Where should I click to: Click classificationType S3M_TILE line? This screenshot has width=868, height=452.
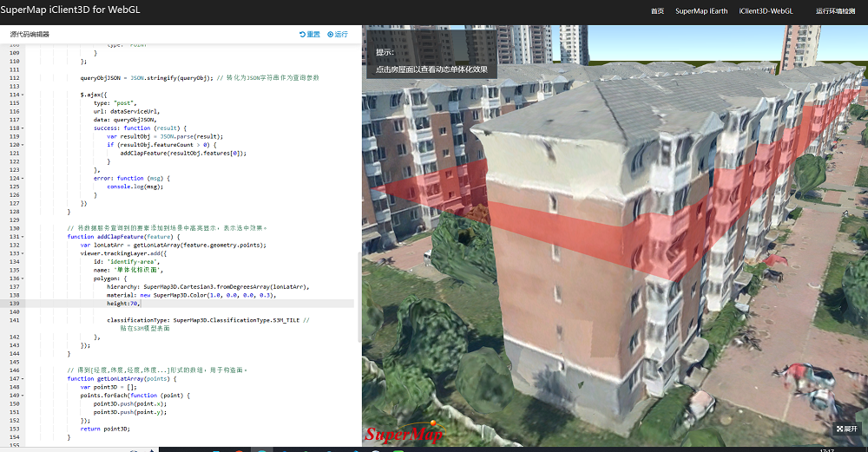(x=208, y=320)
